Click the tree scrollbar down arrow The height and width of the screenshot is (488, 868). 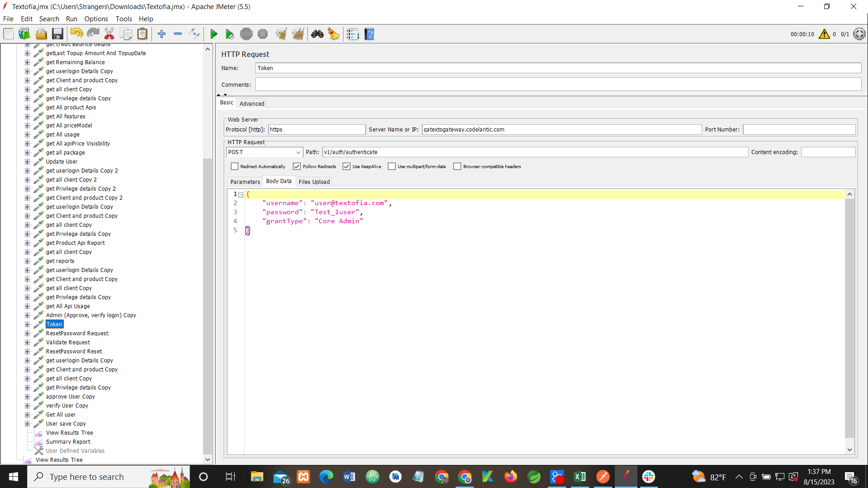[x=208, y=460]
